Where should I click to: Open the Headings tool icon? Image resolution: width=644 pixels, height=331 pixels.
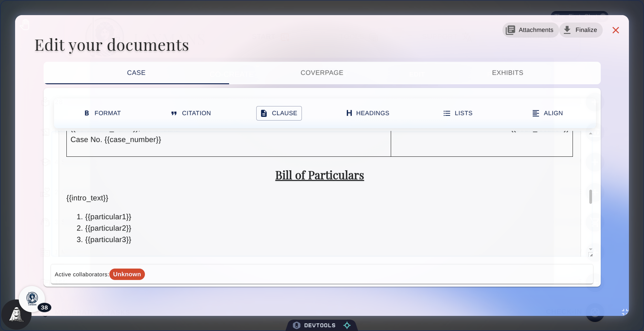pos(349,113)
